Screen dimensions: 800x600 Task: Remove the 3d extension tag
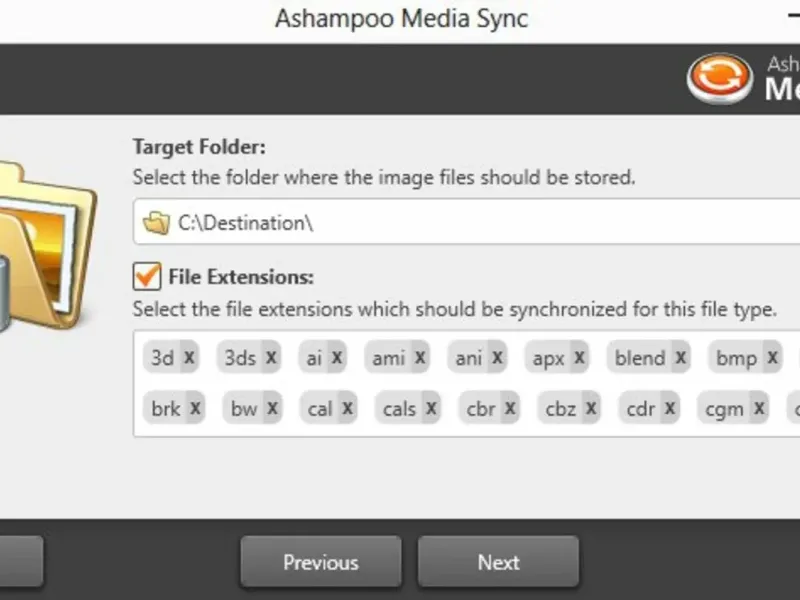pos(189,357)
